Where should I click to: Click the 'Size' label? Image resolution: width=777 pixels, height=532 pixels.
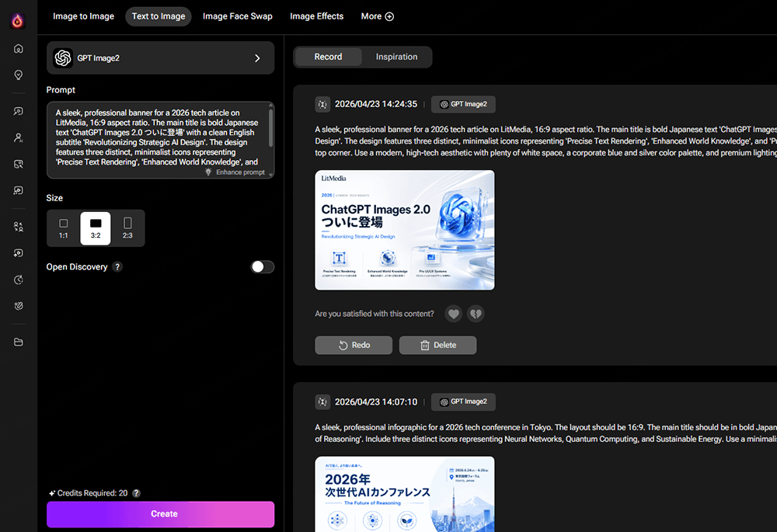54,198
